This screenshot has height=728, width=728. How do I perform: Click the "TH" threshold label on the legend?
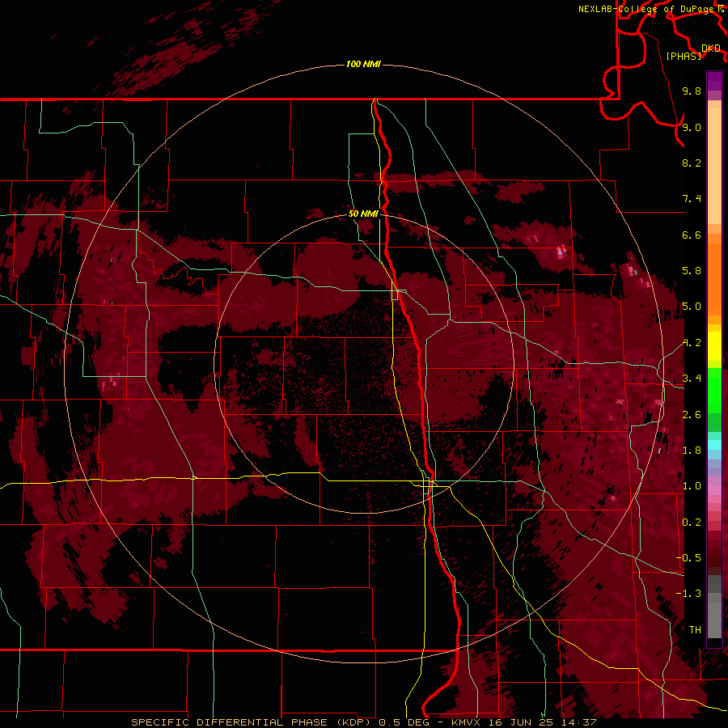pos(695,630)
